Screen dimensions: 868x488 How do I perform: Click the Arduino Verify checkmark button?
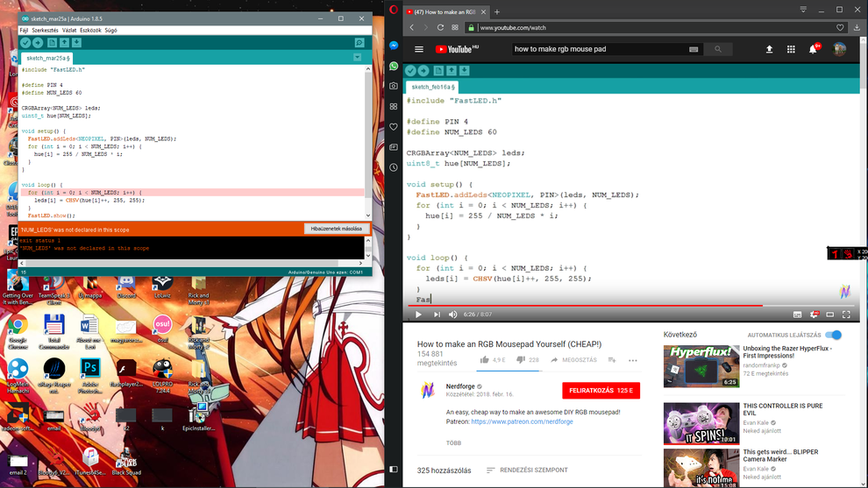point(25,43)
